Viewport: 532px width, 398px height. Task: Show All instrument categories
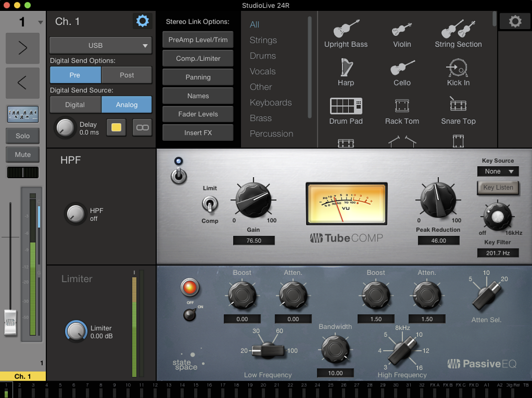pos(255,25)
